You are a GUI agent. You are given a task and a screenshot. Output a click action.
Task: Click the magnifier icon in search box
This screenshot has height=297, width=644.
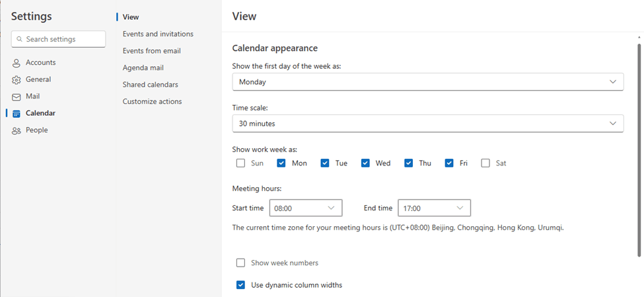coord(19,40)
